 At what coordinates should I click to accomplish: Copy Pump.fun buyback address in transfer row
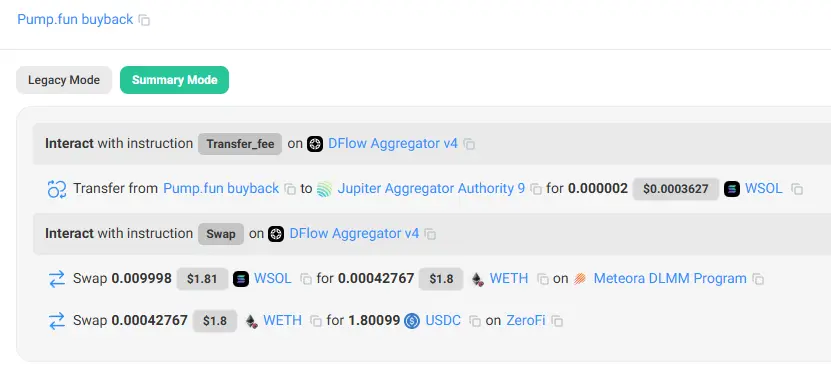coord(290,189)
